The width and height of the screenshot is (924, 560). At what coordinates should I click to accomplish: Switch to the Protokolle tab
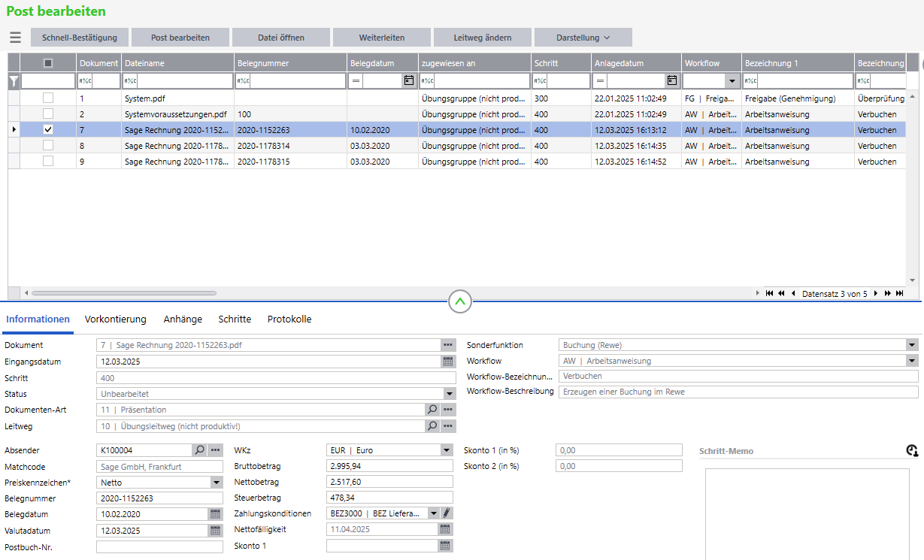pyautogui.click(x=289, y=319)
